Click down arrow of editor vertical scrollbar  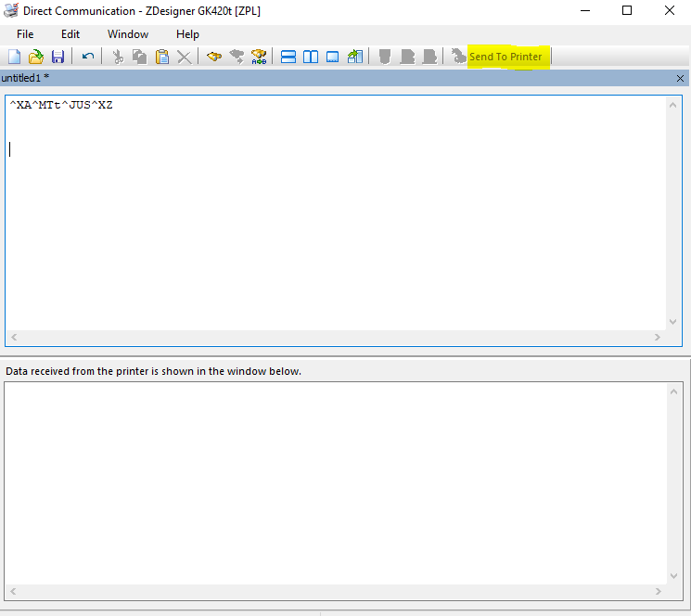[x=674, y=321]
